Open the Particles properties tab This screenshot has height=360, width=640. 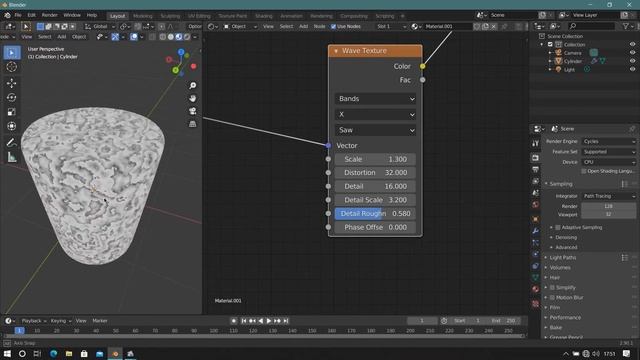point(536,243)
